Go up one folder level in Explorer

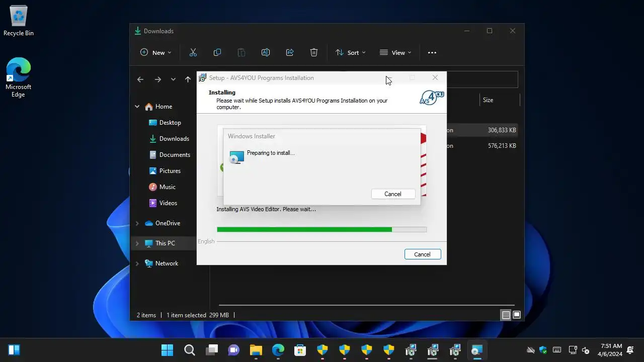pos(188,79)
